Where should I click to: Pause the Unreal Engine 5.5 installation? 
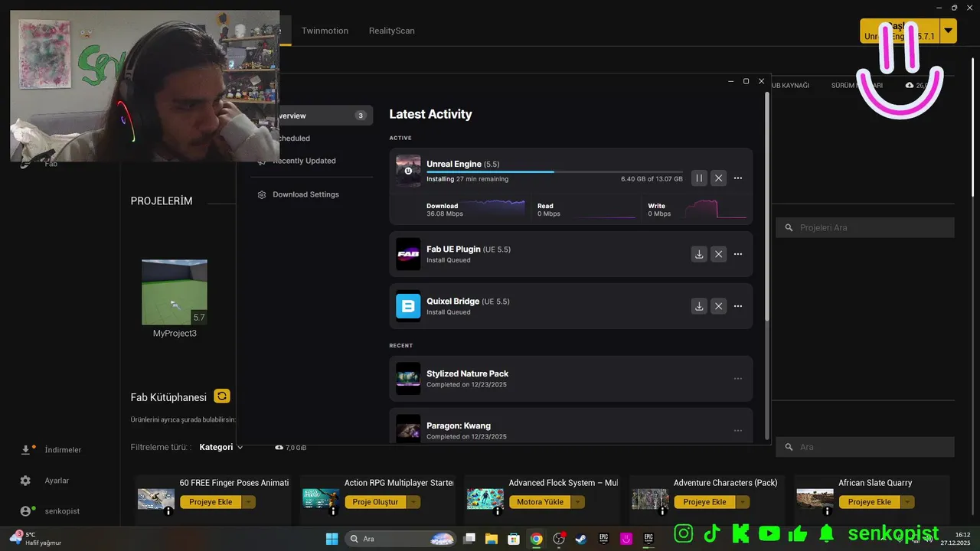click(699, 178)
